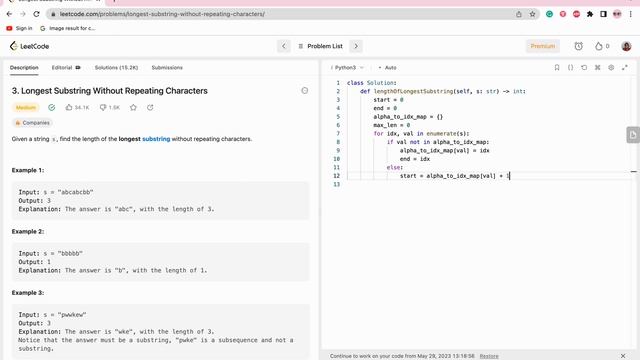
Task: Reload the browser page
Action: (x=36, y=14)
